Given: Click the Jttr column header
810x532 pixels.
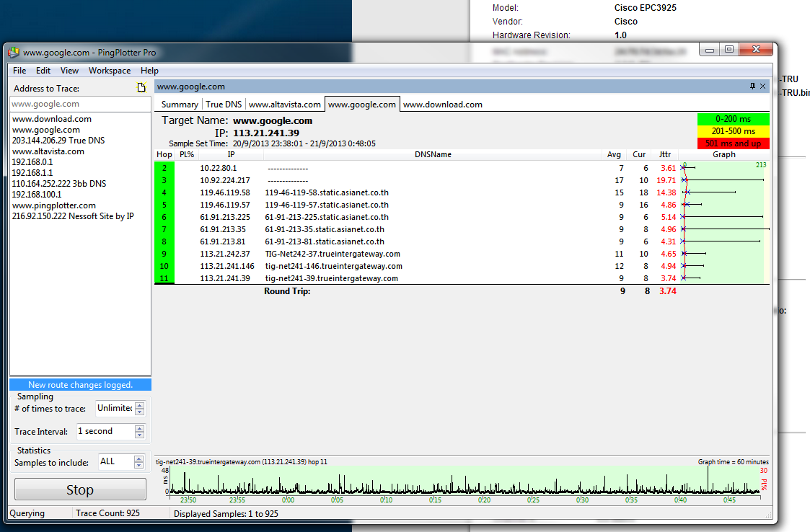Looking at the screenshot, I should coord(665,154).
